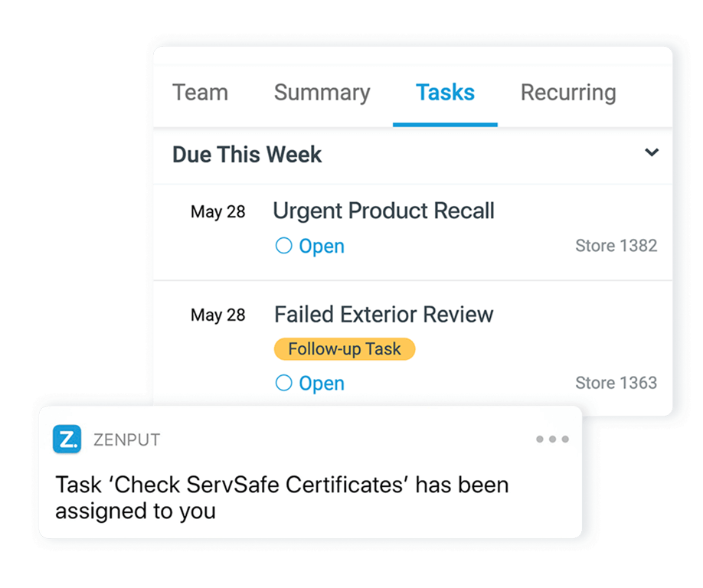Click the Open status circle for Failed Exterior Review
The image size is (703, 588).
click(283, 383)
